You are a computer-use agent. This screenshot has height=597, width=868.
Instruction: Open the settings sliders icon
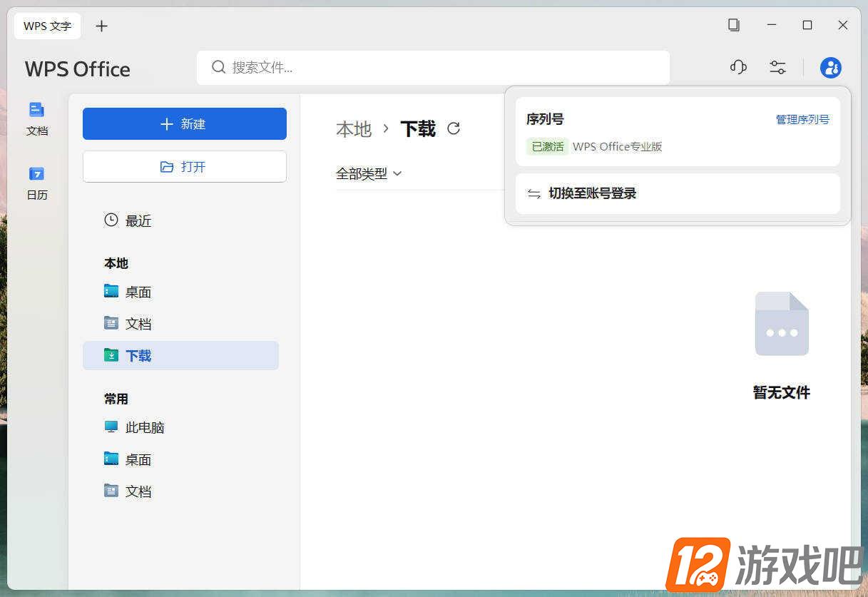pos(777,67)
